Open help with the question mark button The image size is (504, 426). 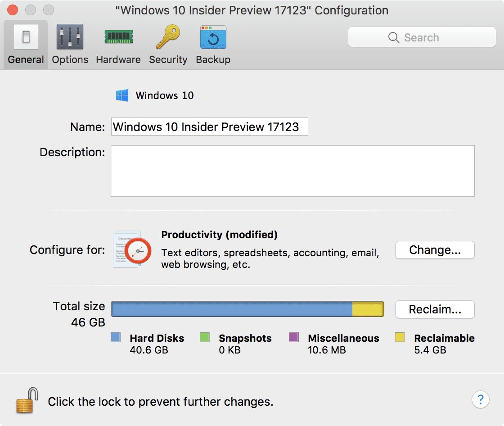pyautogui.click(x=481, y=399)
